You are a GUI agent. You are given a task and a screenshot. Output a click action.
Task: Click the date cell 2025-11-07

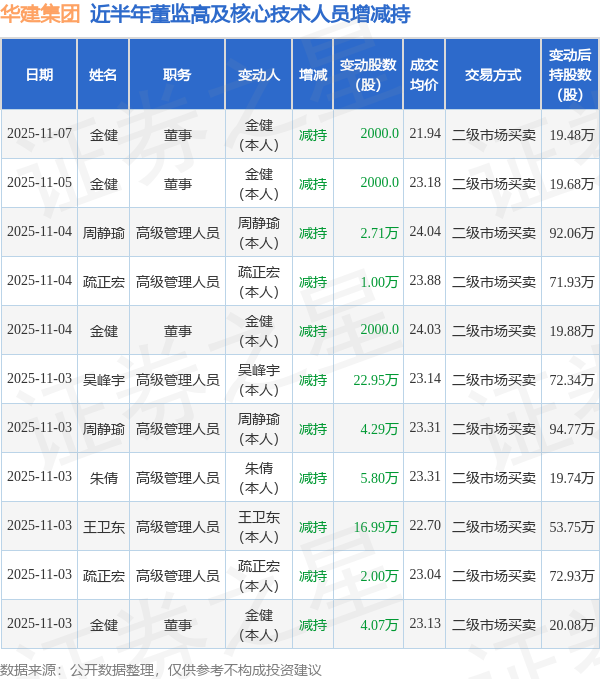39,133
